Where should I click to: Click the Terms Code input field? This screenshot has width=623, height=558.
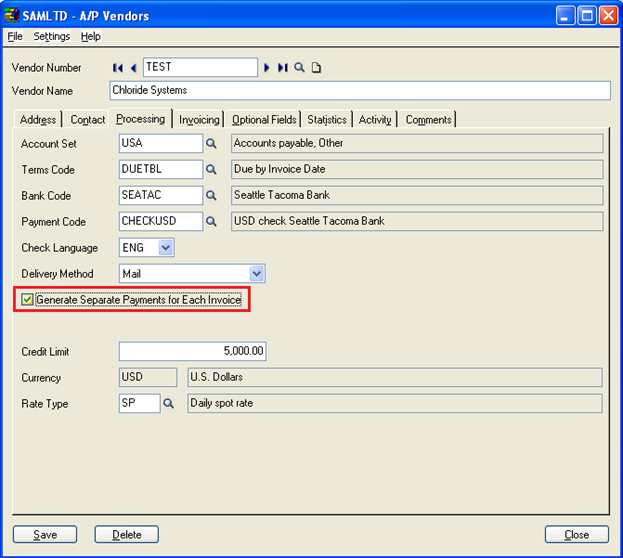click(161, 170)
